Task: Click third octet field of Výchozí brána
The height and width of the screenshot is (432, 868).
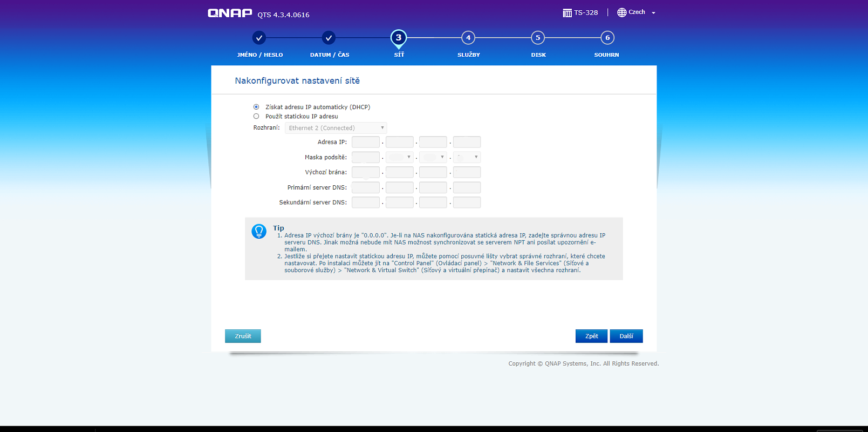Action: coord(433,172)
